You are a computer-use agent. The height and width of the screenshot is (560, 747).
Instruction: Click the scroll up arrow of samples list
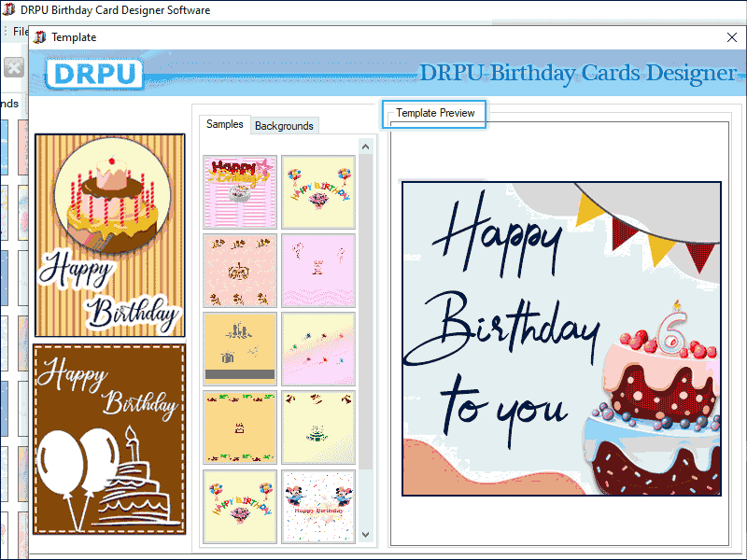[x=365, y=146]
